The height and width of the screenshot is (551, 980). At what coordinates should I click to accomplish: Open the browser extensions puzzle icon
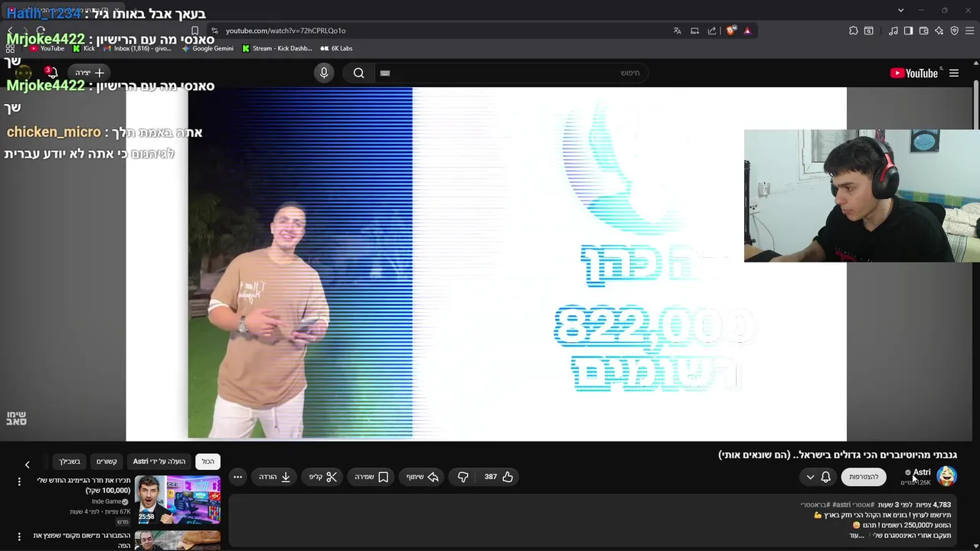click(854, 31)
